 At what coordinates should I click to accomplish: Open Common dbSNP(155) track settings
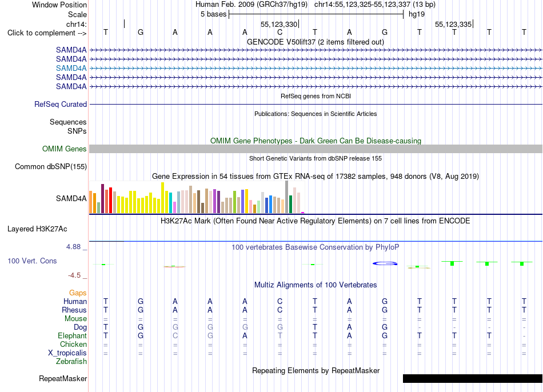pyautogui.click(x=50, y=166)
